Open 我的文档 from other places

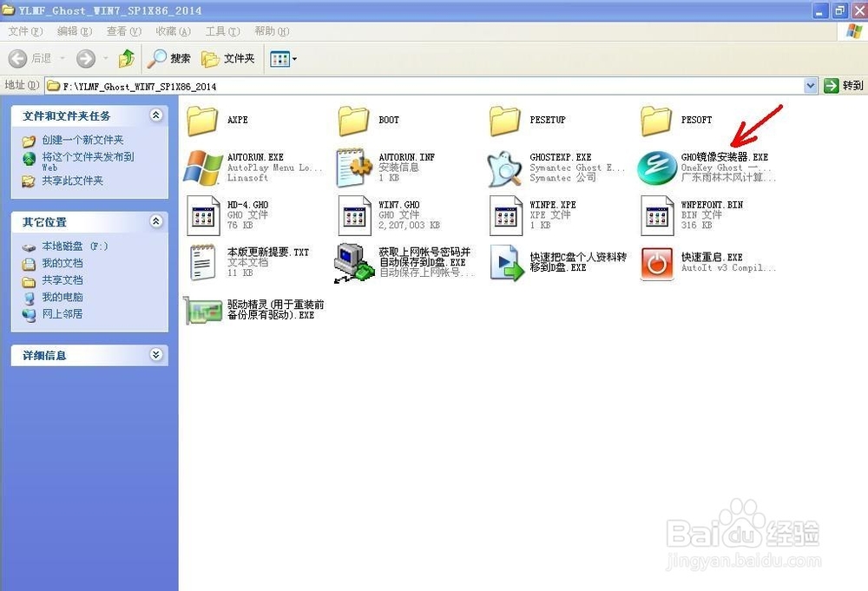coord(62,263)
